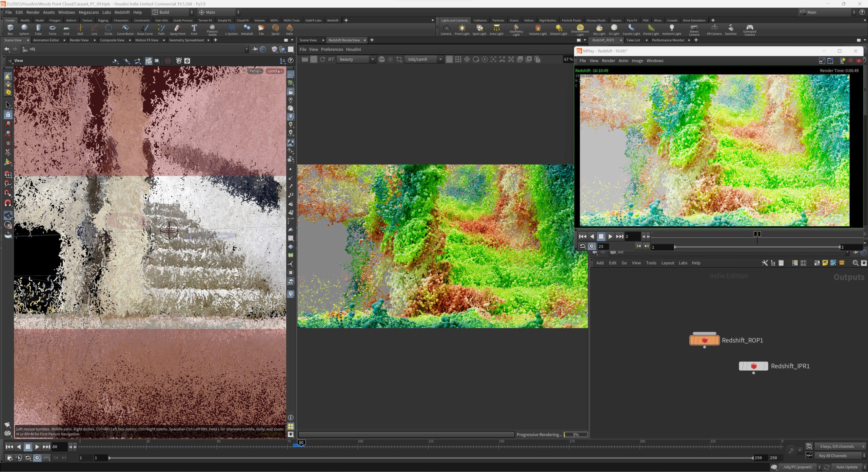Screen dimensions: 868x472
Task: Open the Megascans menu
Action: tap(88, 12)
